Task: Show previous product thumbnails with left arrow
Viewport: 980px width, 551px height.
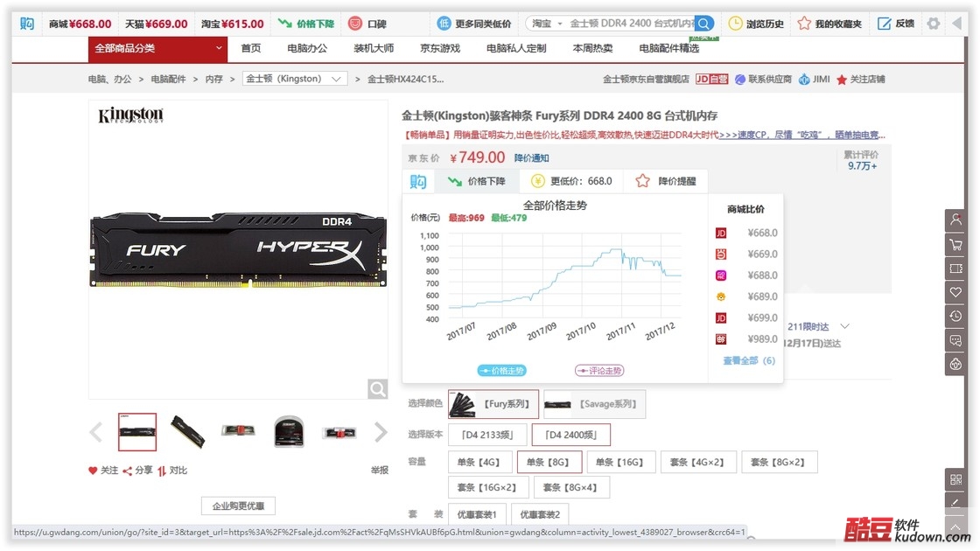Action: [95, 432]
